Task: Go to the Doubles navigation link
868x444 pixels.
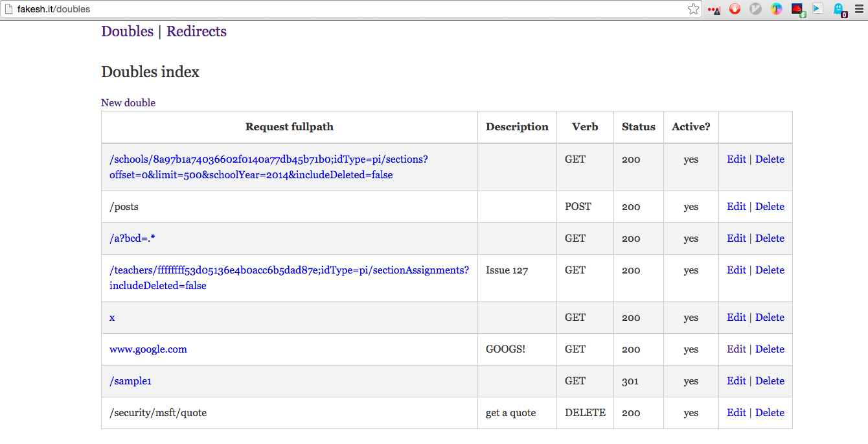Action: click(127, 31)
